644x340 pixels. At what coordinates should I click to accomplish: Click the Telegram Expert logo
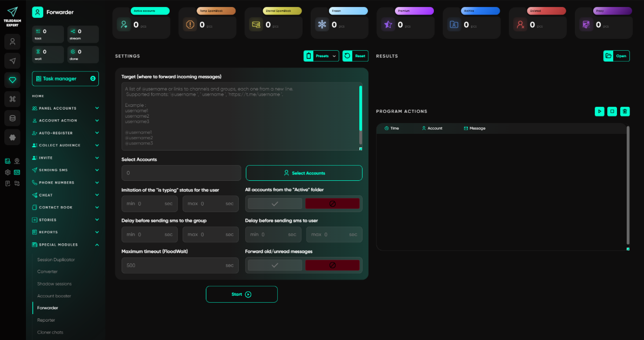[12, 17]
